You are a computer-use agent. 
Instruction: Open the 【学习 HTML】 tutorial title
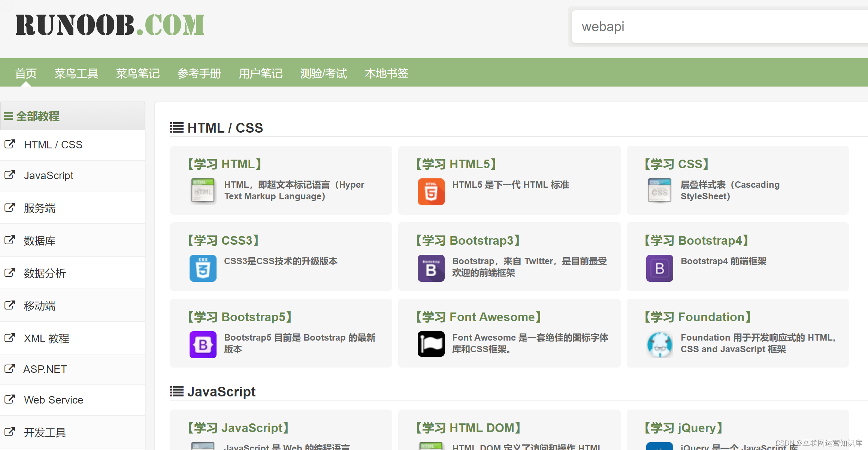(224, 164)
